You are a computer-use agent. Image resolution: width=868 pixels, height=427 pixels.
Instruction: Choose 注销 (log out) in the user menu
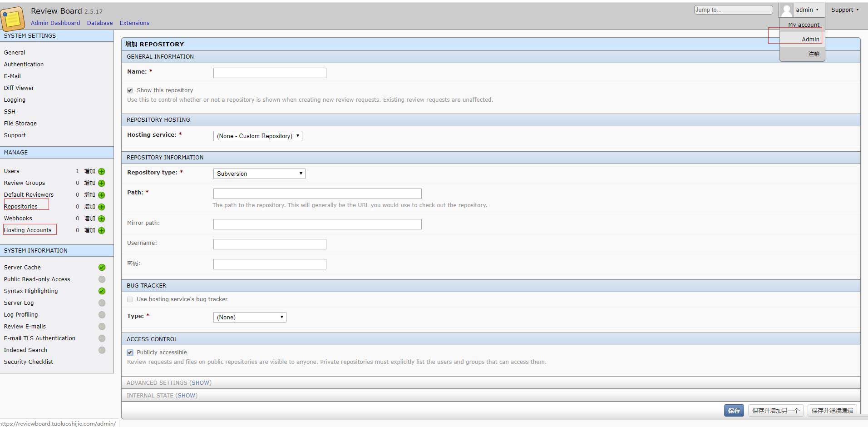(x=814, y=54)
